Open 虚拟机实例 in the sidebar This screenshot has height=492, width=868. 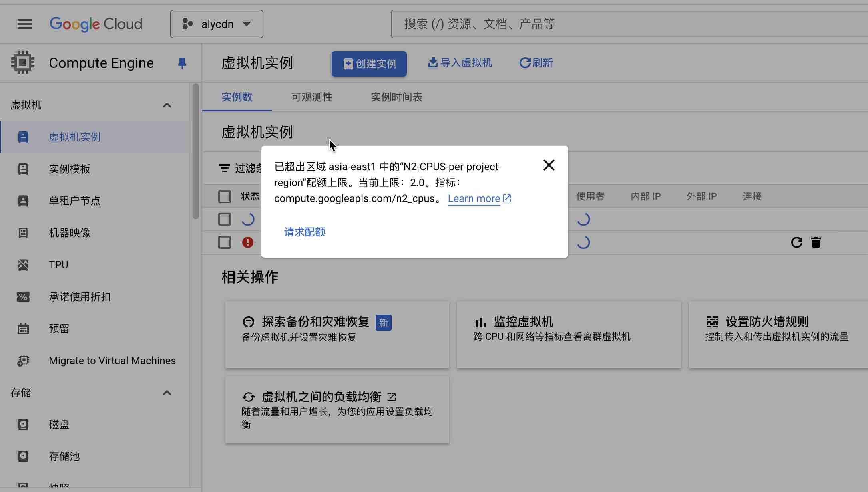[96, 137]
